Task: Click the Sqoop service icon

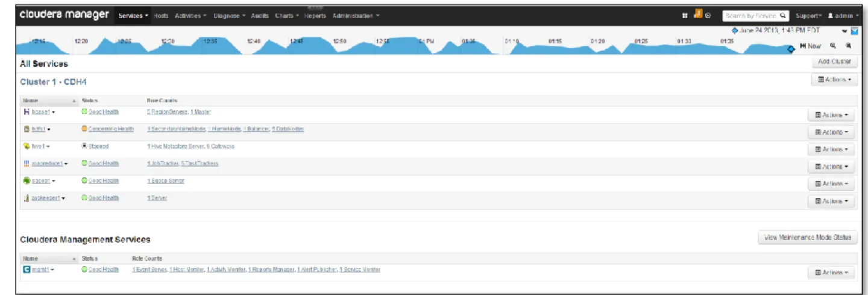Action: [26, 180]
